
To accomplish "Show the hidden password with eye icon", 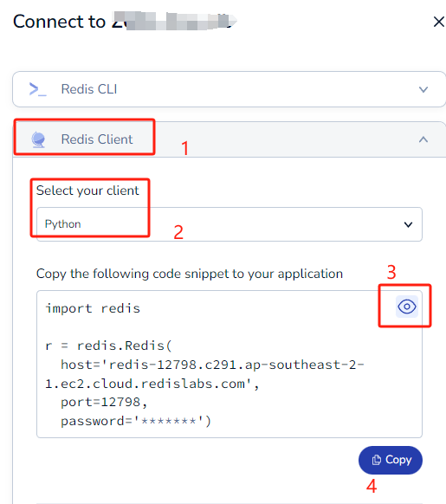I will point(407,307).
